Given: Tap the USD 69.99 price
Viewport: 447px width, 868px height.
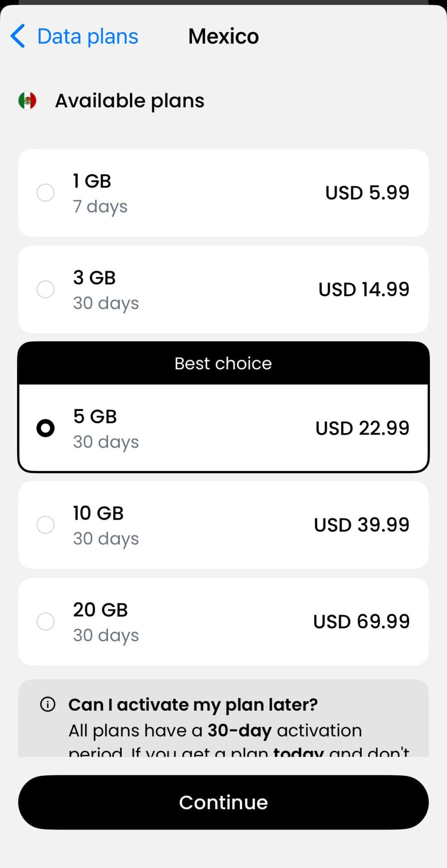Looking at the screenshot, I should (x=361, y=621).
